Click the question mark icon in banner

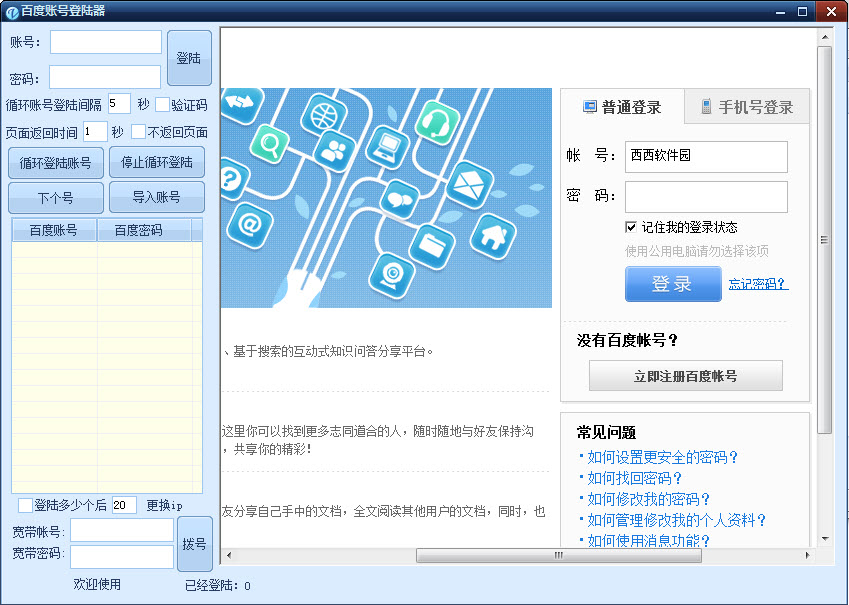tap(233, 178)
